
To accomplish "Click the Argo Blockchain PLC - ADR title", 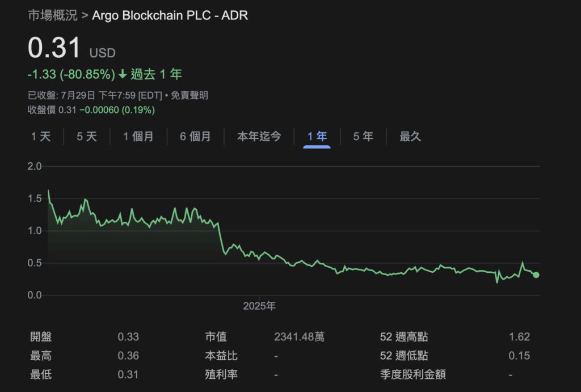I will [170, 15].
